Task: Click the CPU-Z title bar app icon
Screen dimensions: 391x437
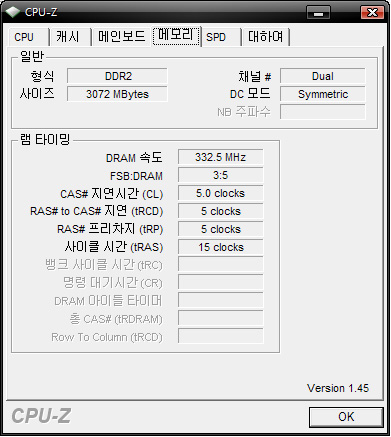Action: (13, 12)
